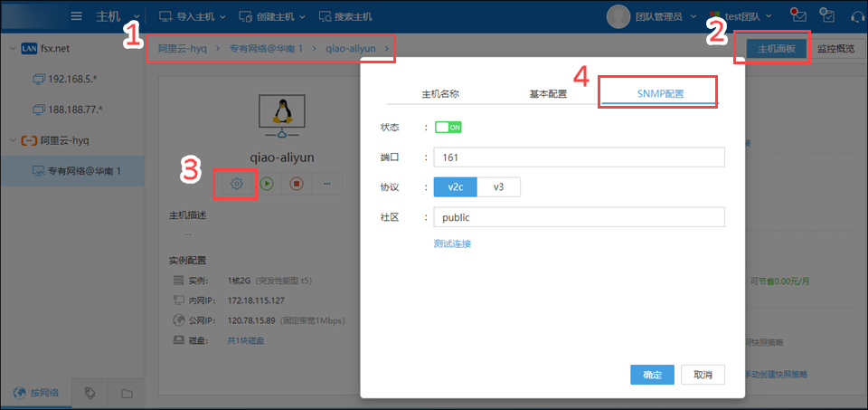The width and height of the screenshot is (868, 410).
Task: Select the v3 protocol option
Action: pos(499,187)
